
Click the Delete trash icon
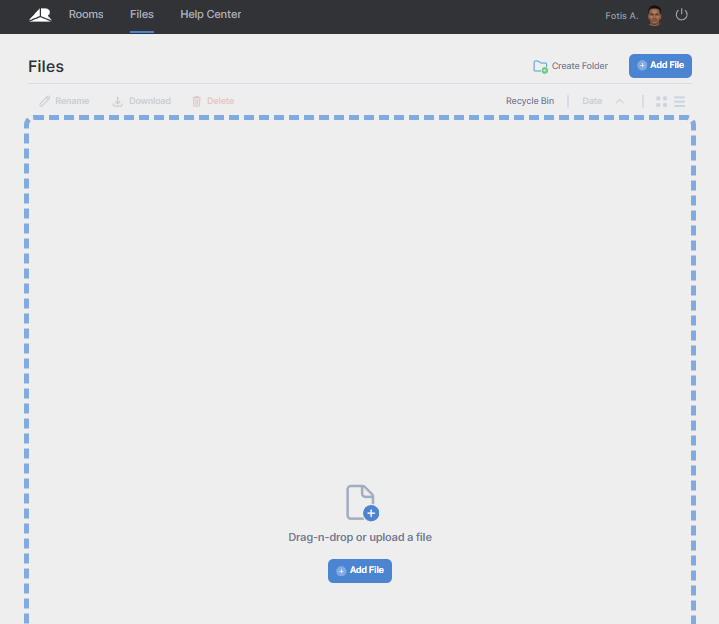point(196,101)
